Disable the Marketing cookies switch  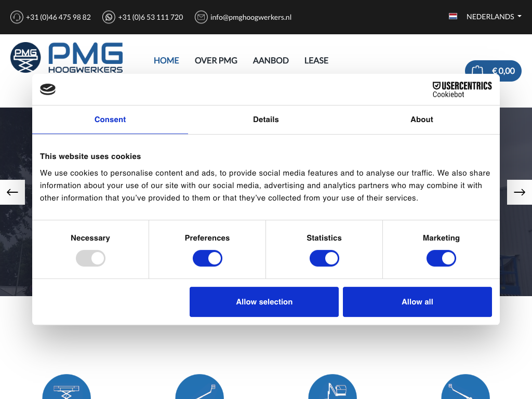(x=441, y=258)
